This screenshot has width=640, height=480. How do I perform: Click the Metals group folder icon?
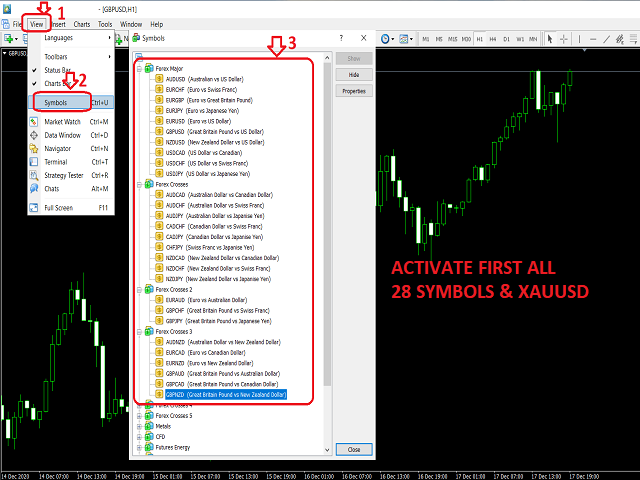pos(148,425)
